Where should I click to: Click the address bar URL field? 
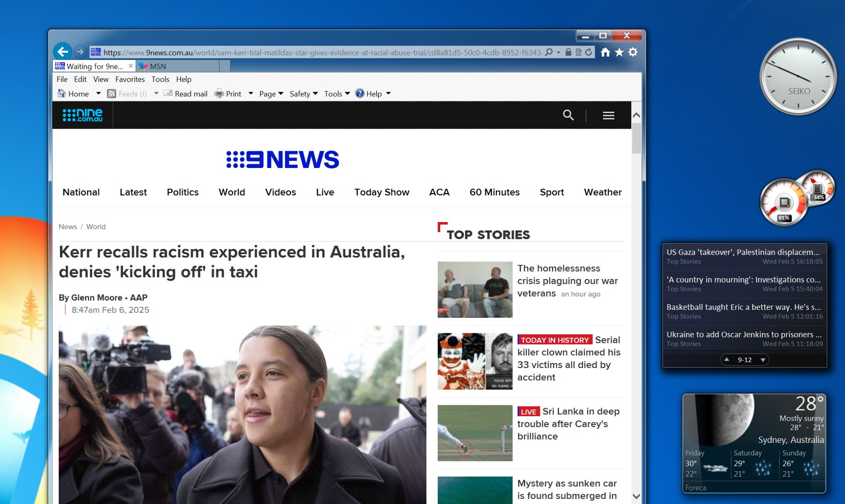[x=322, y=52]
